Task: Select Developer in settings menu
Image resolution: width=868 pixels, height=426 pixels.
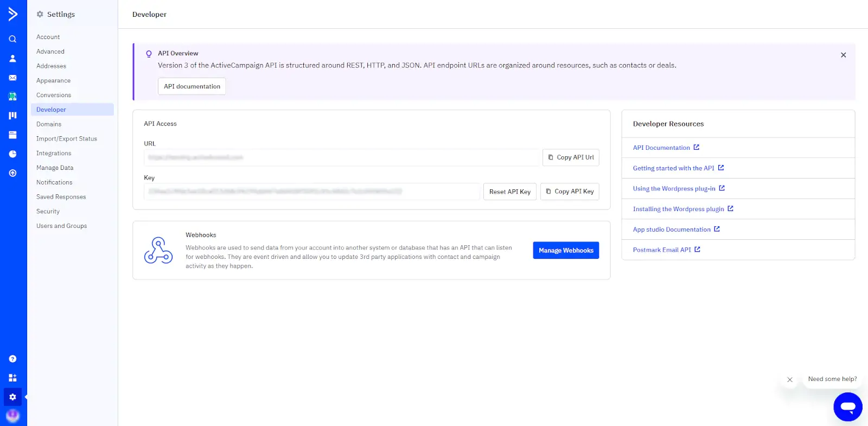Action: click(x=72, y=110)
